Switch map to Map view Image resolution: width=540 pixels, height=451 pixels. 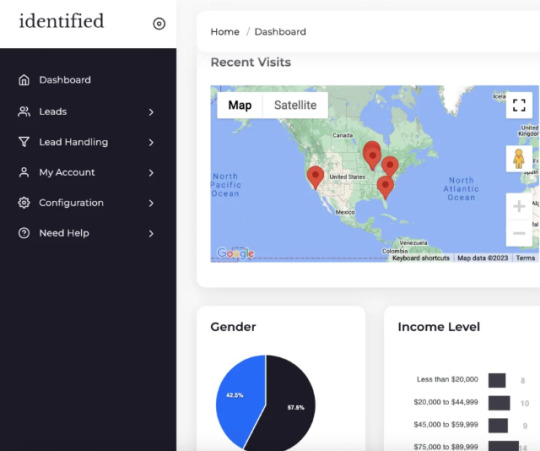coord(240,105)
